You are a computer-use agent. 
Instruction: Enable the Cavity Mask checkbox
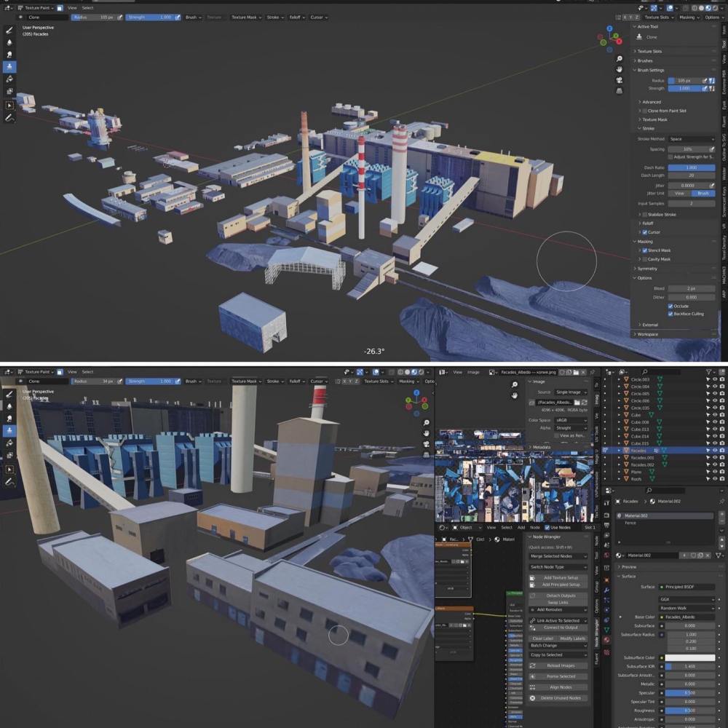645,259
